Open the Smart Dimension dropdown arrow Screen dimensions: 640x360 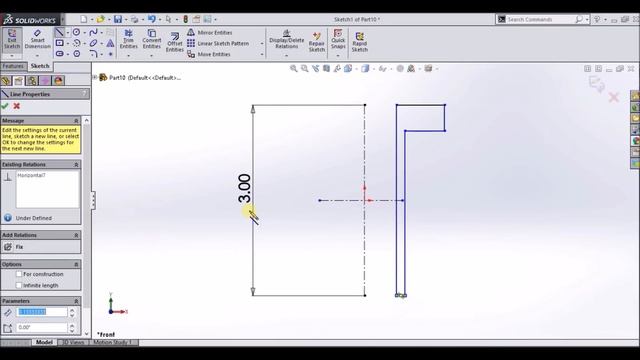pyautogui.click(x=38, y=56)
